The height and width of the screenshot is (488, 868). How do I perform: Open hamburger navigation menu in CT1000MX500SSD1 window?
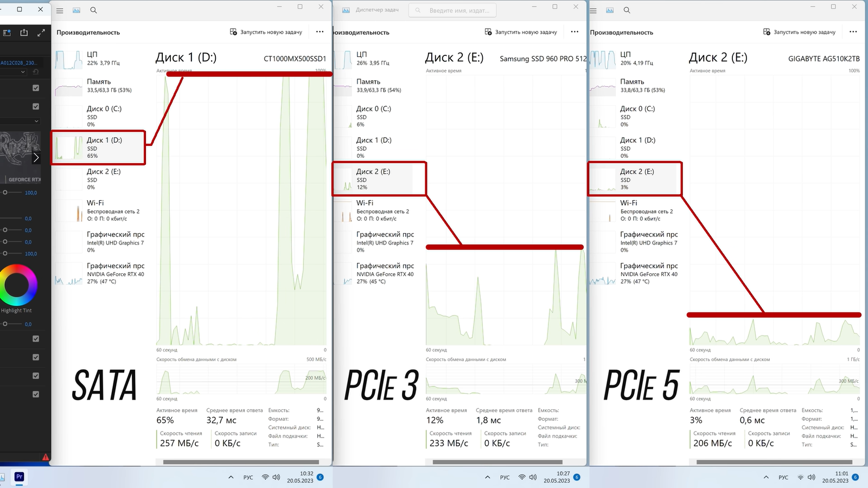[x=60, y=10]
